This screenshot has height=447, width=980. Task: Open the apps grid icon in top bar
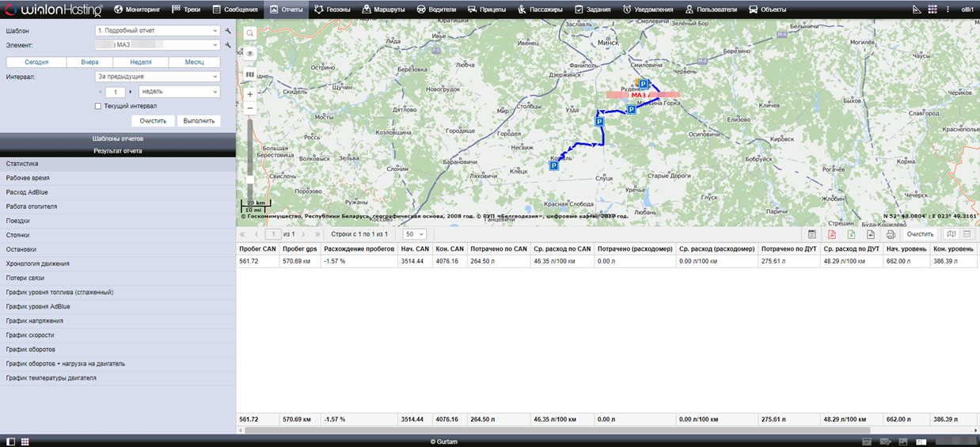933,9
